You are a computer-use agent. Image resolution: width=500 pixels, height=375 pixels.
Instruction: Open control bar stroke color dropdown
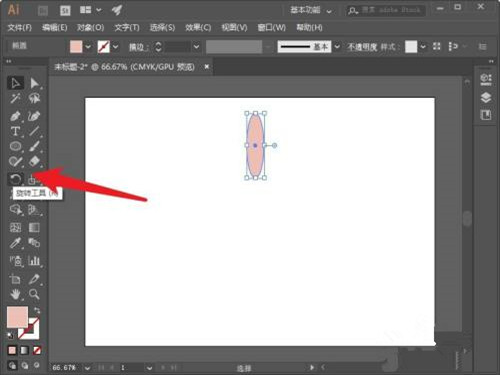(x=115, y=47)
